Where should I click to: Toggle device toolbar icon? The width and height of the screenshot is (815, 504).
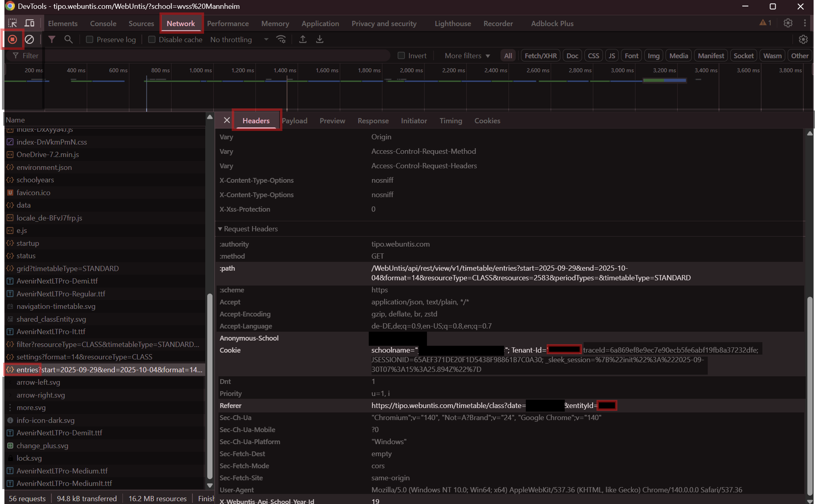[x=30, y=23]
